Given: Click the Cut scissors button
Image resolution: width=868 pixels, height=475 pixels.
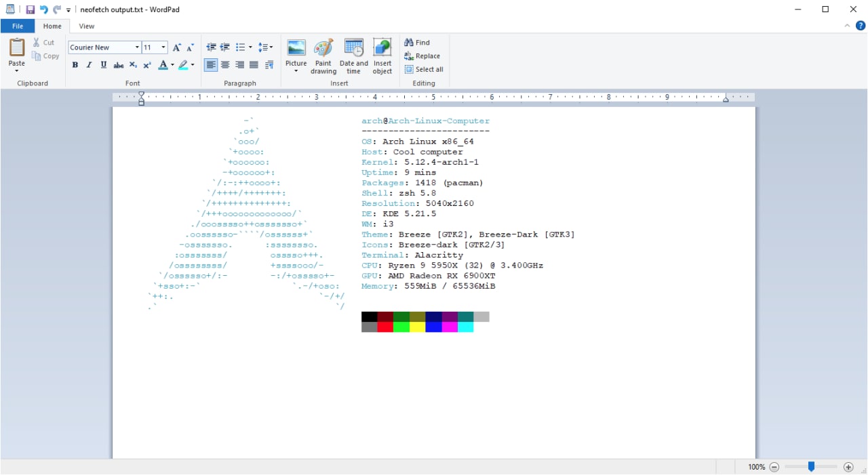Looking at the screenshot, I should pos(43,42).
